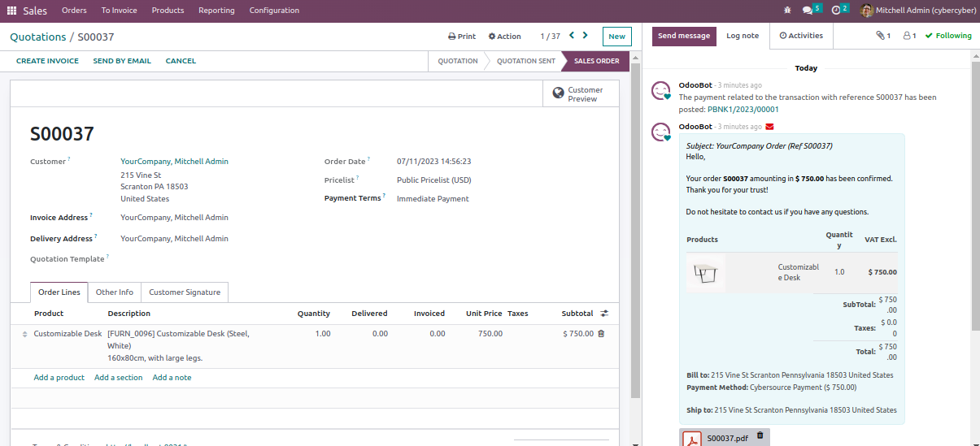Open payment link PBNK1/2023/00001

pyautogui.click(x=743, y=109)
